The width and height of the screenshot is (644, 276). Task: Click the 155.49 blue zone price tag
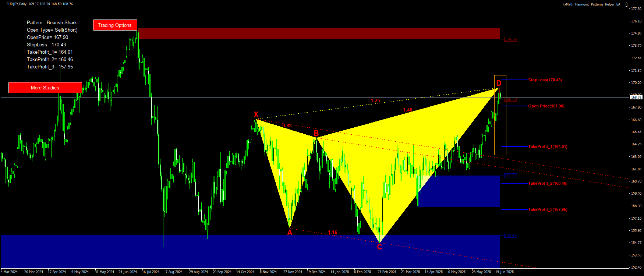510,235
